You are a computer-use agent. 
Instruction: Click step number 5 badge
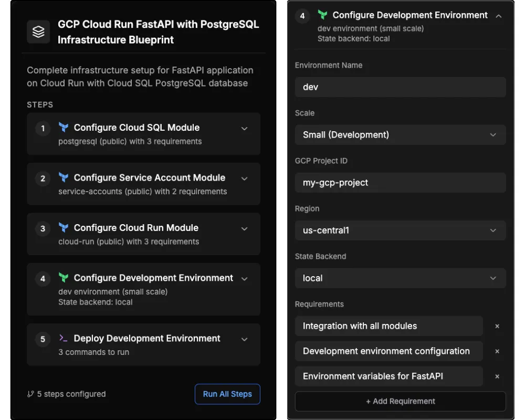coord(43,339)
